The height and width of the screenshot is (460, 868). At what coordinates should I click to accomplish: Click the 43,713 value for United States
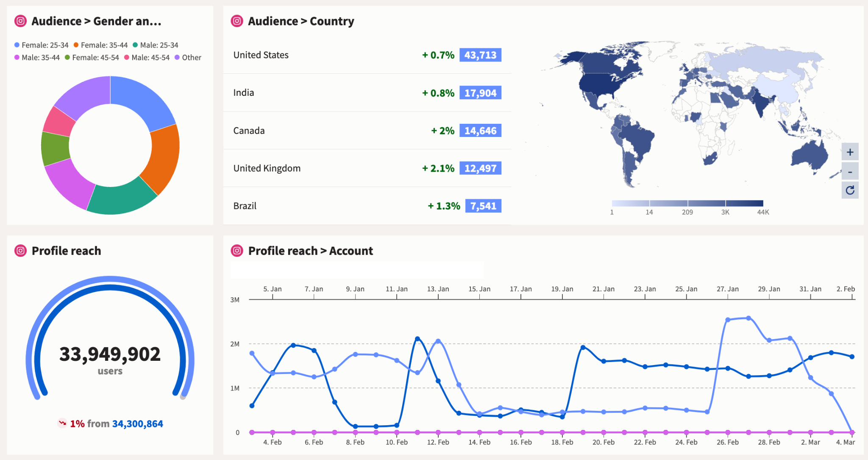pos(480,55)
